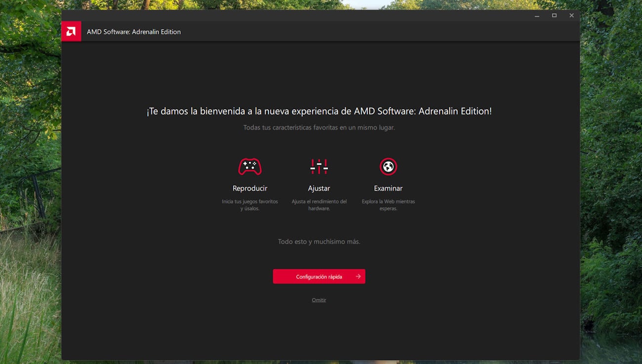Click the AMD logo in the title bar
This screenshot has height=364, width=642.
(71, 32)
